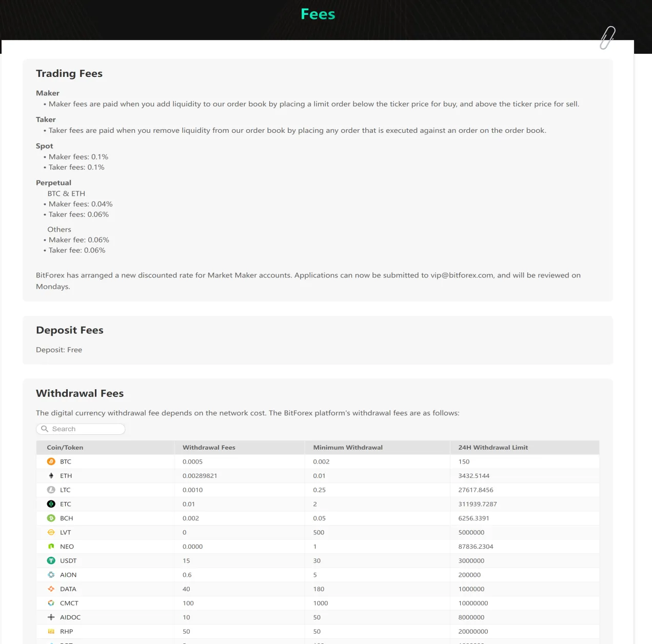Viewport: 652px width, 644px height.
Task: Click the AION coin icon
Action: [51, 575]
